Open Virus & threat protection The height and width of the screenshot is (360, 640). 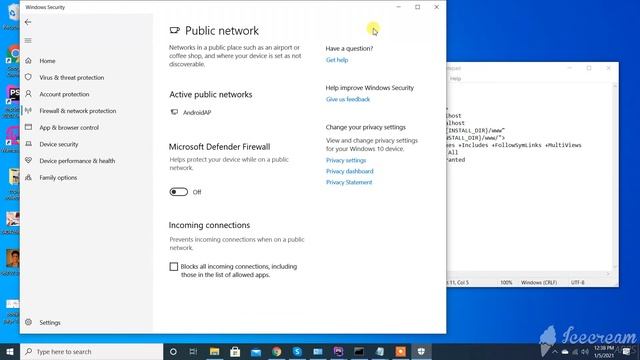pos(72,78)
